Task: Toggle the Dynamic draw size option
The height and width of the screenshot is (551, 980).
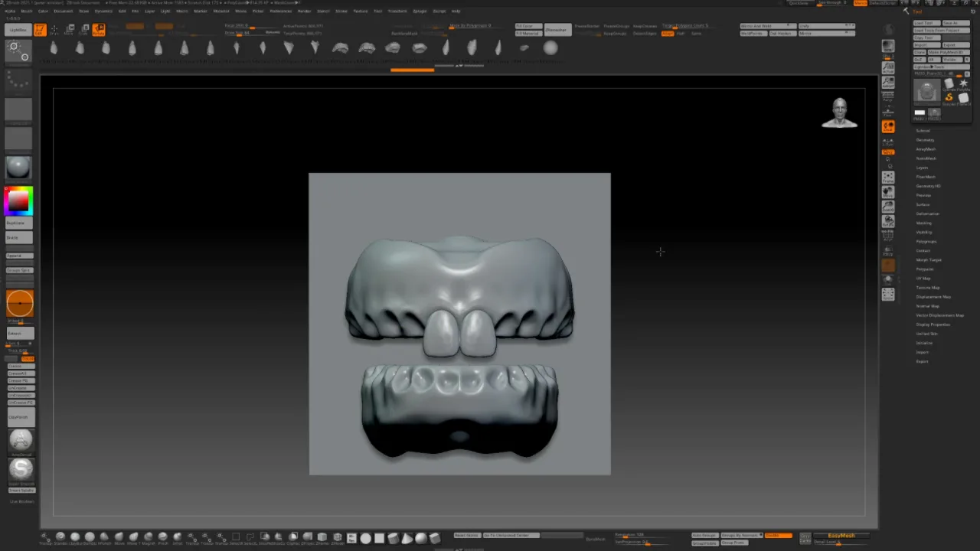Action: [273, 32]
